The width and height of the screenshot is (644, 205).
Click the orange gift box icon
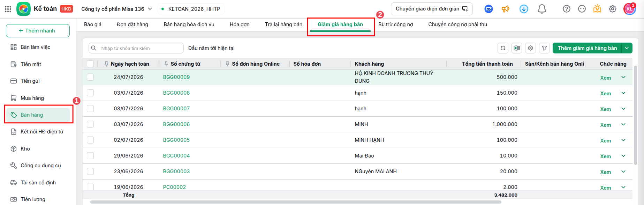tap(597, 9)
